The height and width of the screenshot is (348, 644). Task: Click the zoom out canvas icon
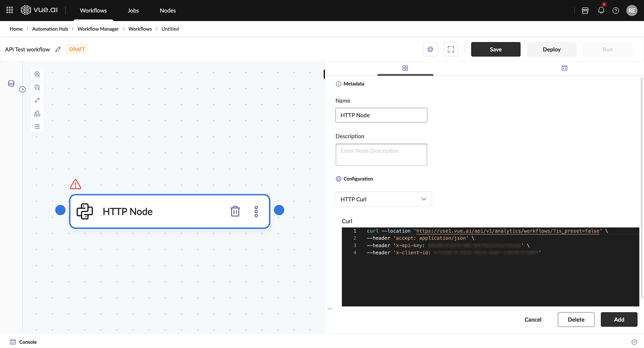[37, 87]
